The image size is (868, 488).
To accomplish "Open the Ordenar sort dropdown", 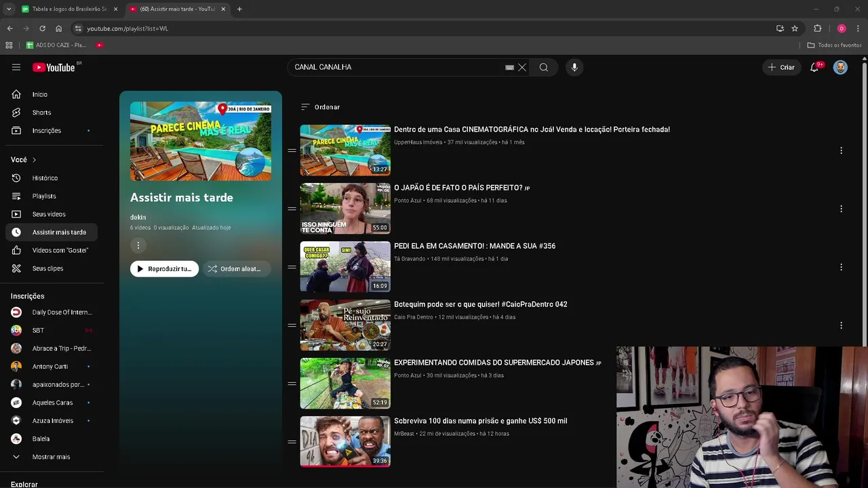I will 320,107.
